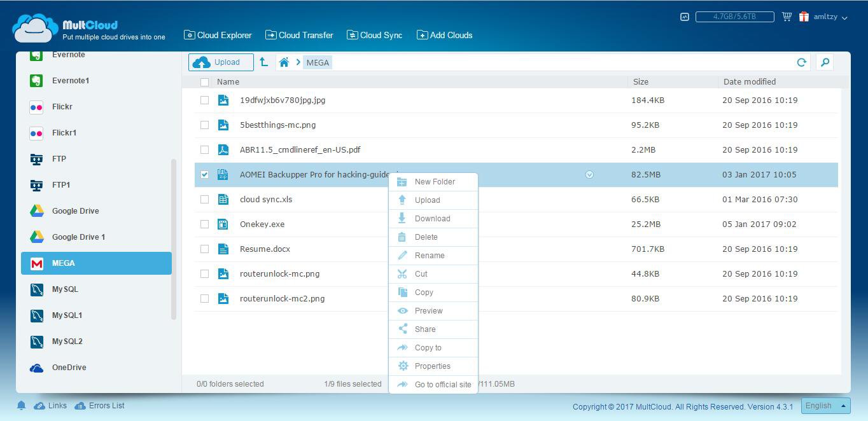This screenshot has height=421, width=868.
Task: Uncheck the AOMEI Backupper Pro file checkbox
Action: click(x=204, y=175)
